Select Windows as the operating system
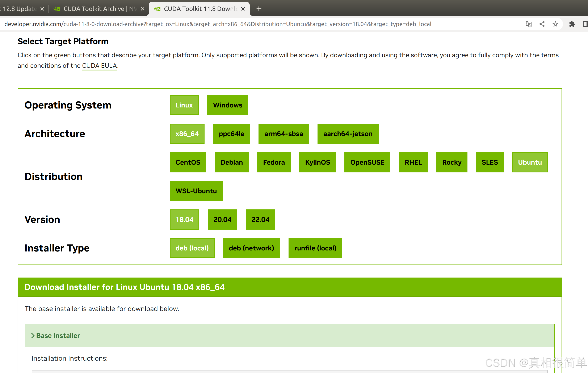Screen dimensions: 588x373 227,105
